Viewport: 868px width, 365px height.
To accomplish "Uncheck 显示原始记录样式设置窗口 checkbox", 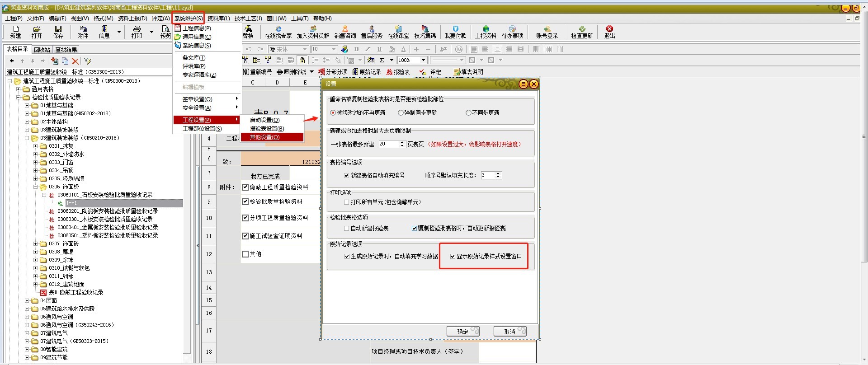I will [453, 257].
